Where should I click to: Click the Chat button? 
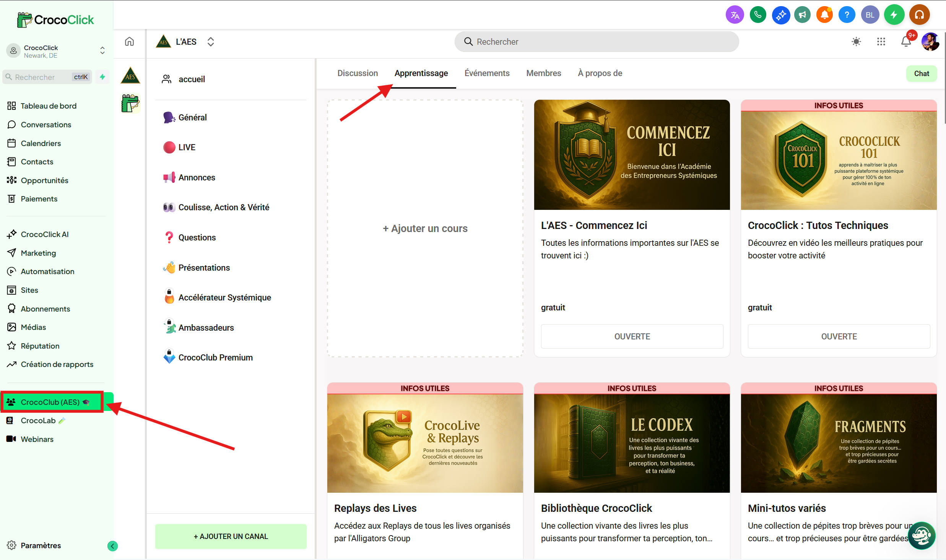pyautogui.click(x=921, y=73)
